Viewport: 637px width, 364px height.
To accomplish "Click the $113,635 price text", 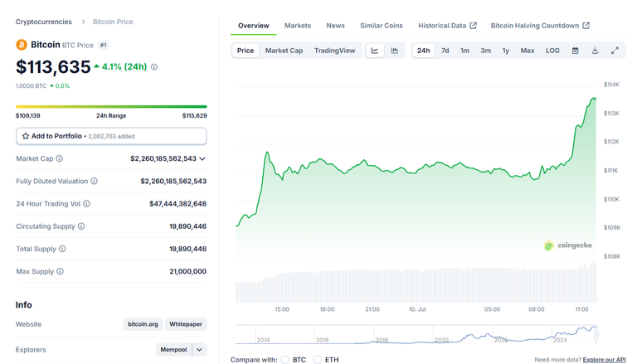I will [x=53, y=67].
